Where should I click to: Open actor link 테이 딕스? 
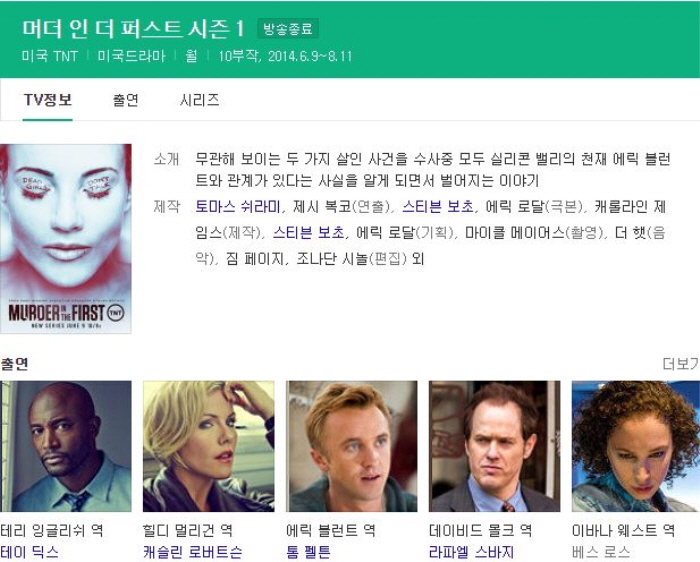click(x=29, y=552)
